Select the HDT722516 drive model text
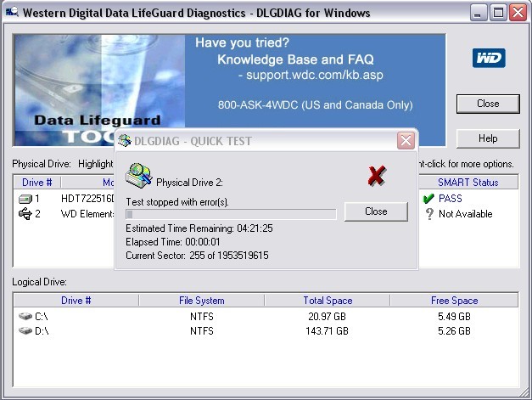The width and height of the screenshot is (532, 400). [88, 199]
